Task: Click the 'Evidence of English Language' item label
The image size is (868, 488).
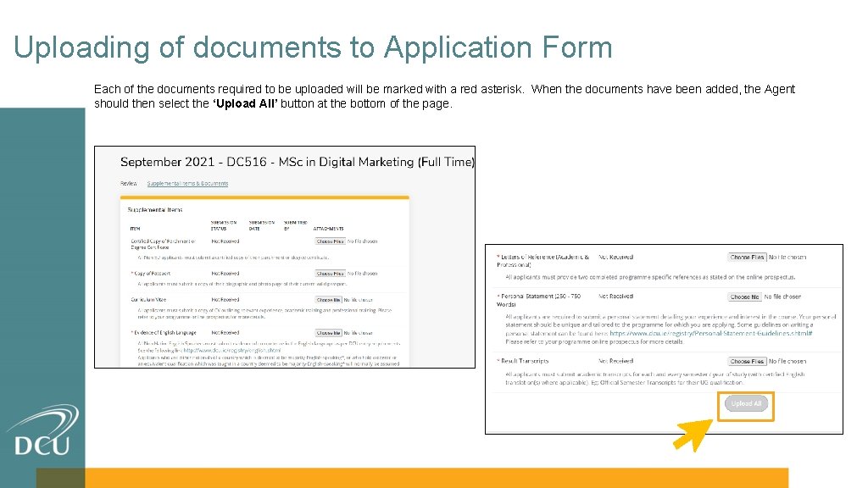Action: [164, 332]
